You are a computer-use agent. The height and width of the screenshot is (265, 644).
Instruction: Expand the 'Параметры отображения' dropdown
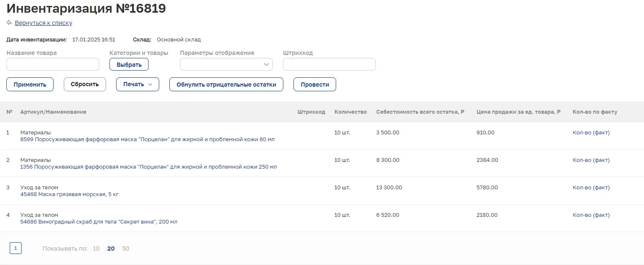point(226,64)
